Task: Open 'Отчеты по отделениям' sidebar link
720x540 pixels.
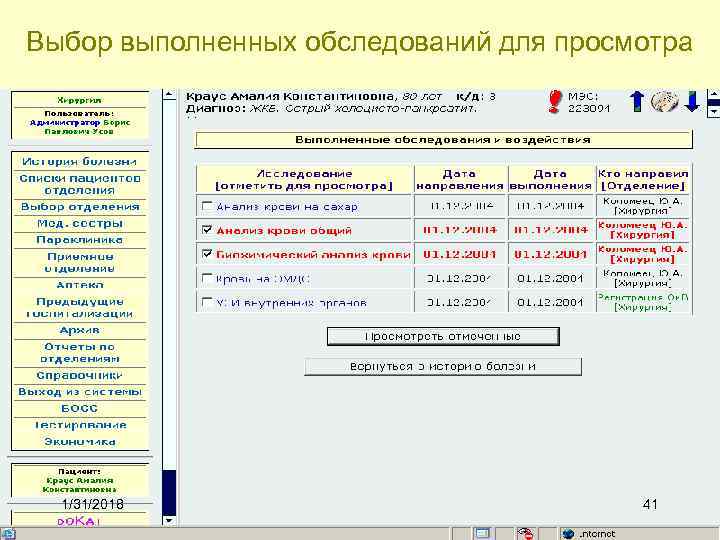Action: pyautogui.click(x=80, y=353)
